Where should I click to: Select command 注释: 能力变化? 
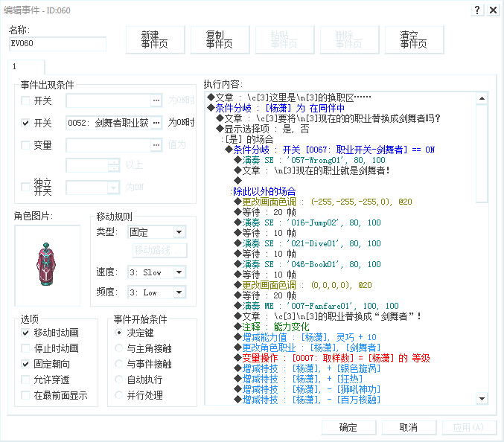pyautogui.click(x=272, y=327)
